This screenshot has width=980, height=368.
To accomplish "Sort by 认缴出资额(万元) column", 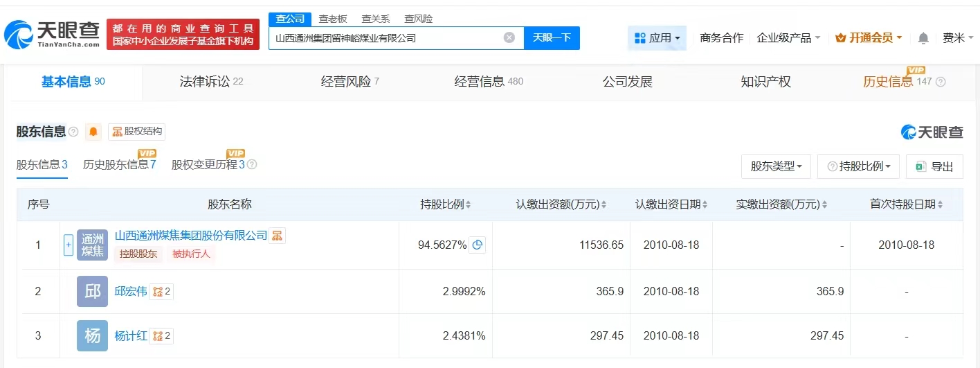I will point(561,204).
